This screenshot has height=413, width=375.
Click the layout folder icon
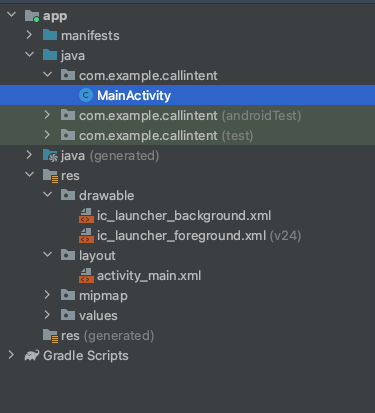(68, 255)
